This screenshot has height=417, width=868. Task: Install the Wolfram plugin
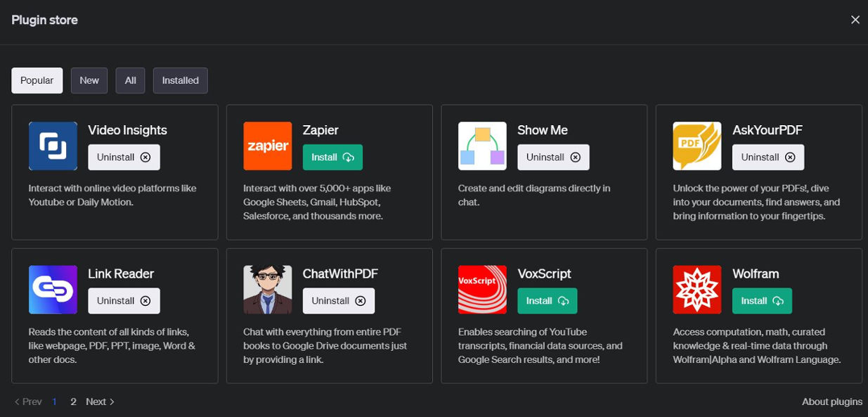pyautogui.click(x=762, y=301)
